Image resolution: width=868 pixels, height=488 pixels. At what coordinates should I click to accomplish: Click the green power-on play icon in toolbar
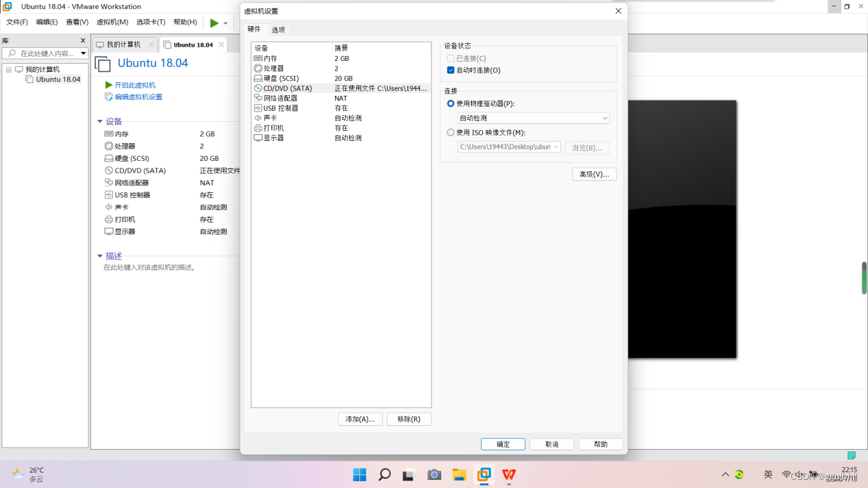coord(214,23)
